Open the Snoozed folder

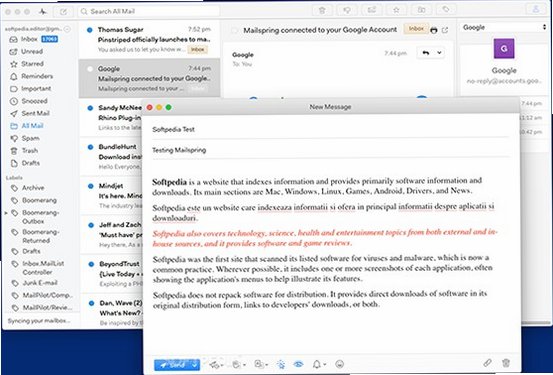coord(29,101)
